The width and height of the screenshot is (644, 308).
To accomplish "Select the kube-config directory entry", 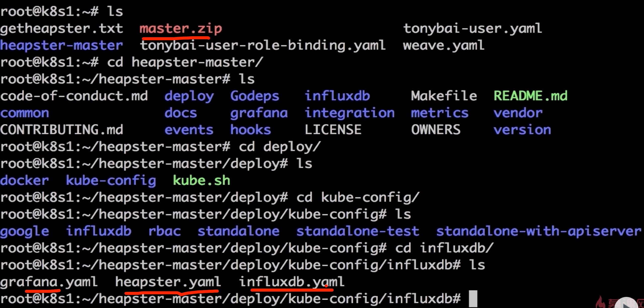I will 111,181.
